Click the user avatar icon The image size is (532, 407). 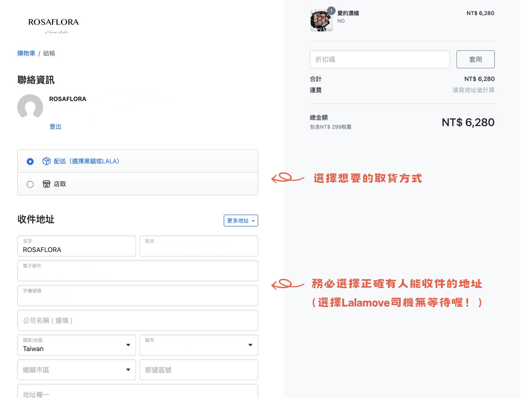[x=30, y=107]
